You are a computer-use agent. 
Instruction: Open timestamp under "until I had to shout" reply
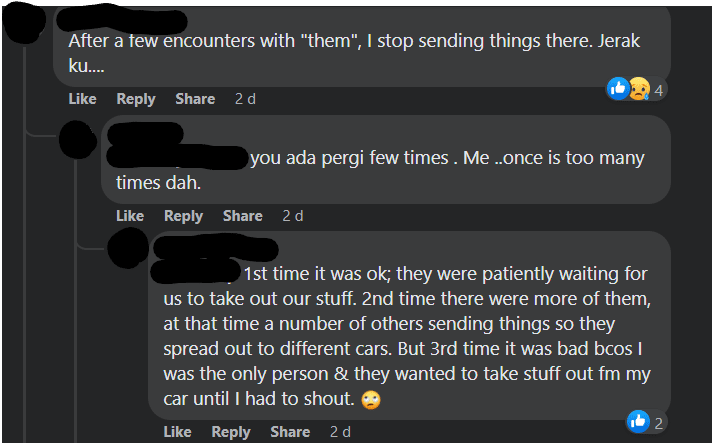click(340, 432)
